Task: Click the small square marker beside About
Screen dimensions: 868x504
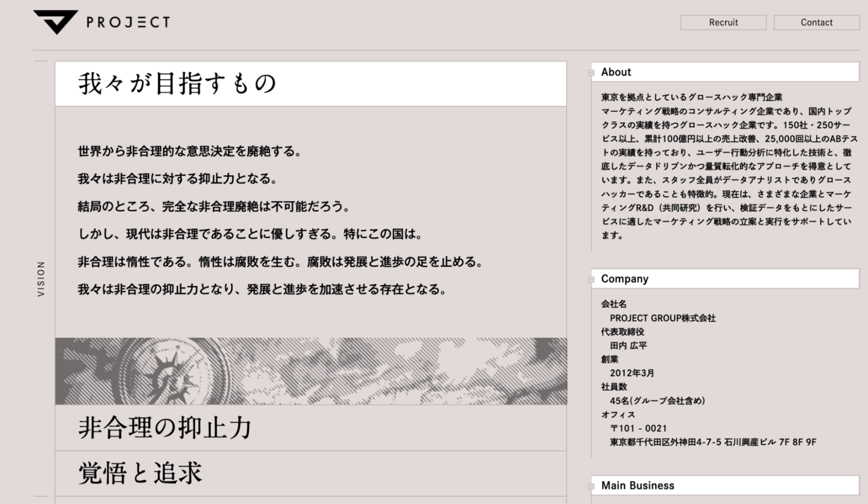Action: click(591, 73)
